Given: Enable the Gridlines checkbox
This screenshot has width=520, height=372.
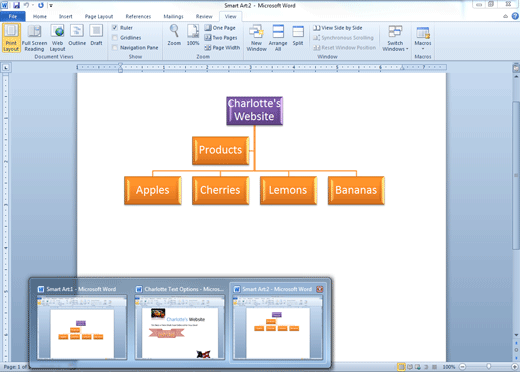Looking at the screenshot, I should point(115,38).
